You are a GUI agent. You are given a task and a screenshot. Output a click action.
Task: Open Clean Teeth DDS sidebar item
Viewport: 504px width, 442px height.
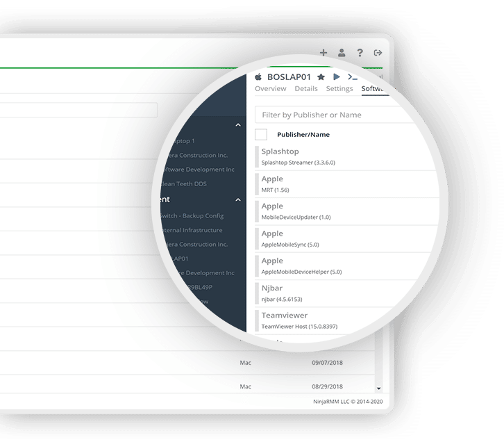(183, 183)
